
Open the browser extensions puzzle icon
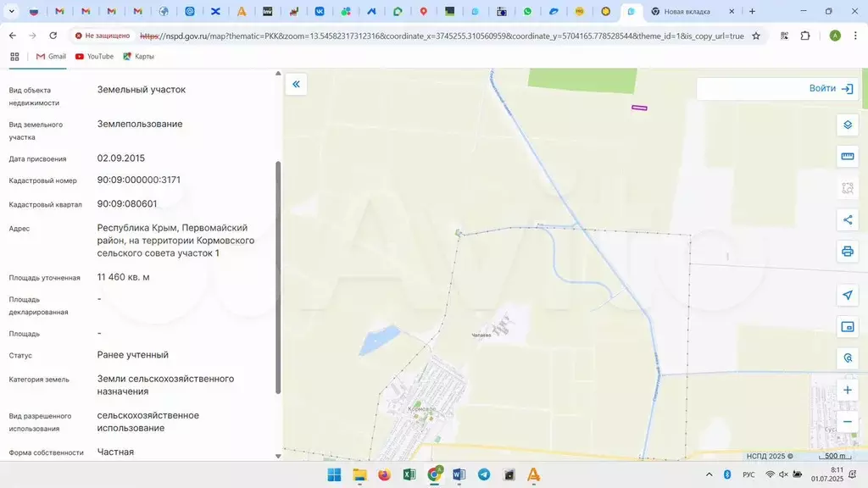point(805,36)
